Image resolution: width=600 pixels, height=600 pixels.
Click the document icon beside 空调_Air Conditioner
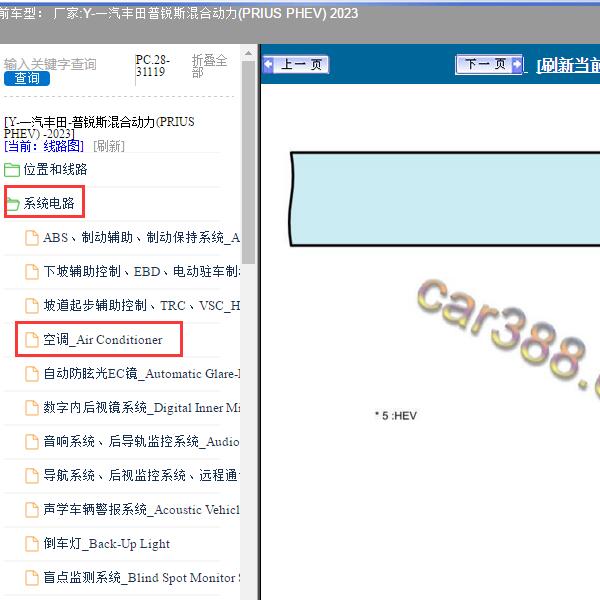[x=32, y=340]
